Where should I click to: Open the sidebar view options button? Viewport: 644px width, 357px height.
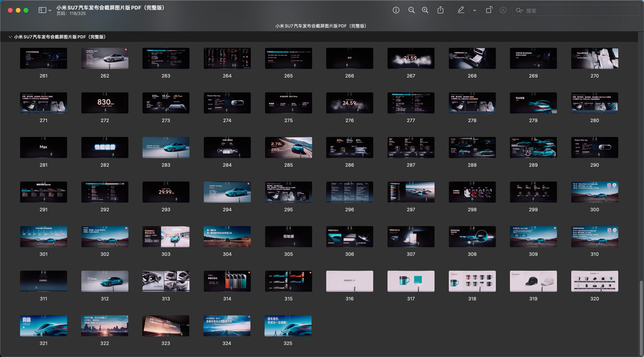click(x=42, y=10)
